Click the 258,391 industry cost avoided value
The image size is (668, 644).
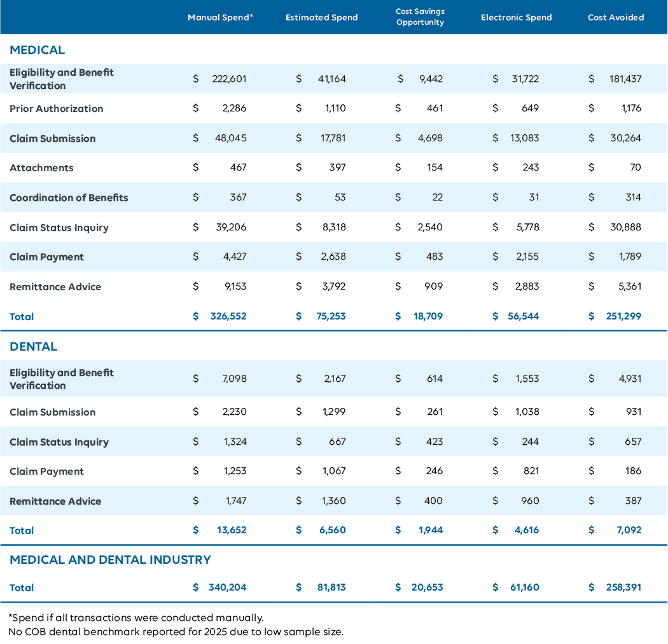click(623, 587)
